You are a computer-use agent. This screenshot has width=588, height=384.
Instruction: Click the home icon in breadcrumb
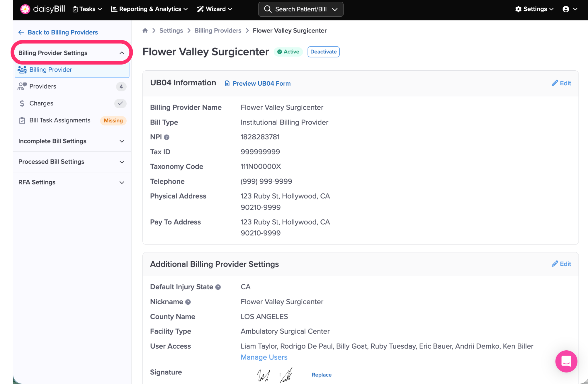pos(145,30)
